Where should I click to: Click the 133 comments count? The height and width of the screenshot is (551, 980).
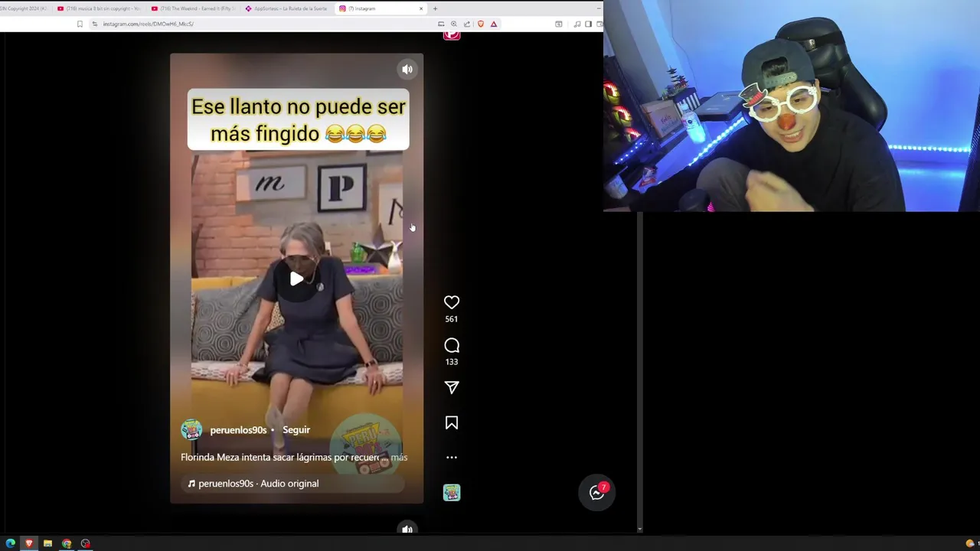(452, 362)
